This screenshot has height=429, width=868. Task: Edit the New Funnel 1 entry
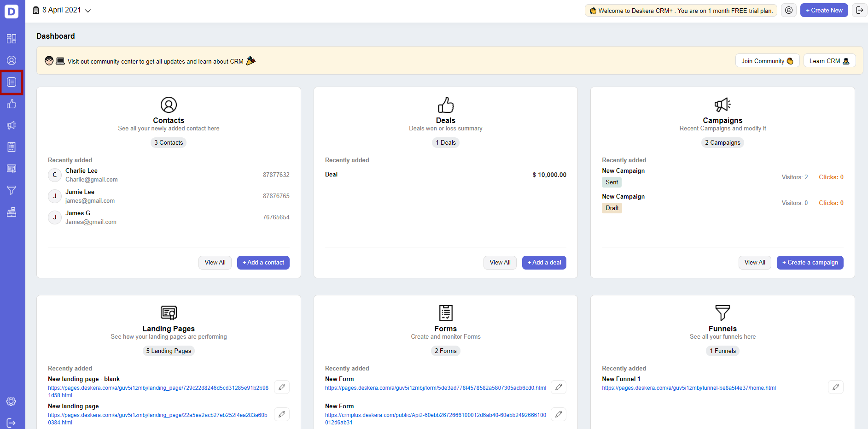(836, 387)
